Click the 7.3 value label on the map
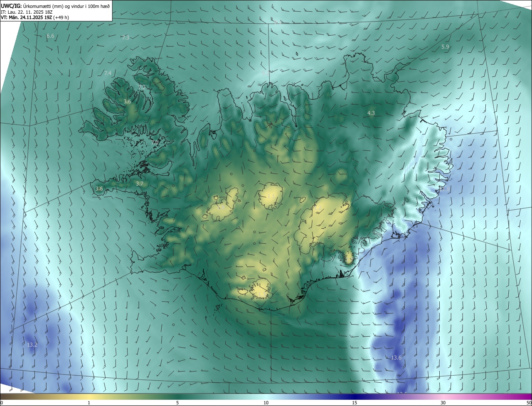532x406 pixels. (x=126, y=37)
